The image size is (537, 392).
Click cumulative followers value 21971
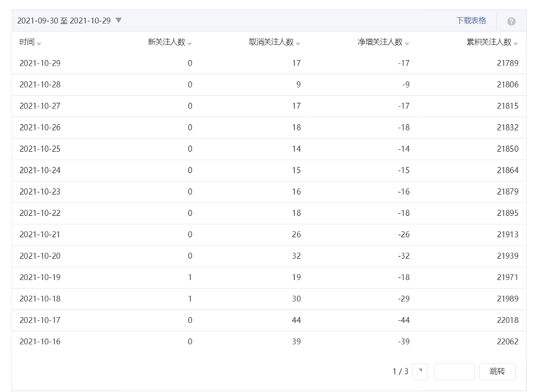click(x=507, y=277)
